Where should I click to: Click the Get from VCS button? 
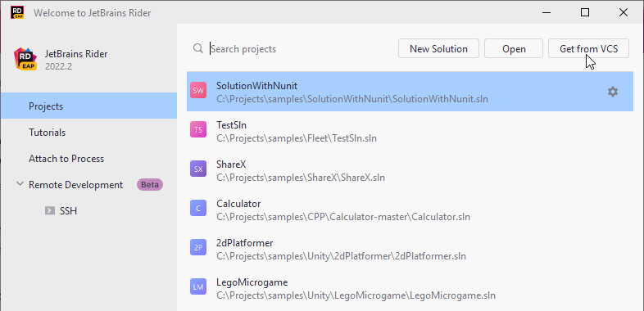click(588, 49)
